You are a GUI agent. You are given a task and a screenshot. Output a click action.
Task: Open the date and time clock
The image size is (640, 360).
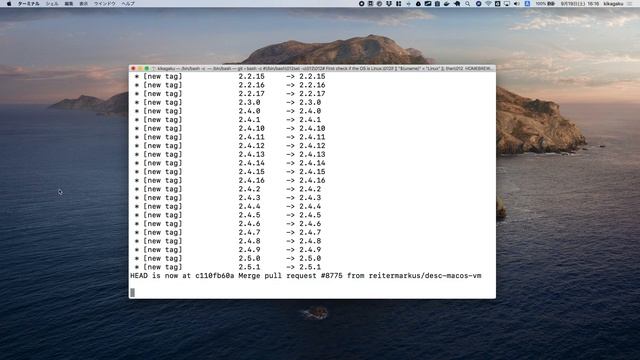click(580, 4)
